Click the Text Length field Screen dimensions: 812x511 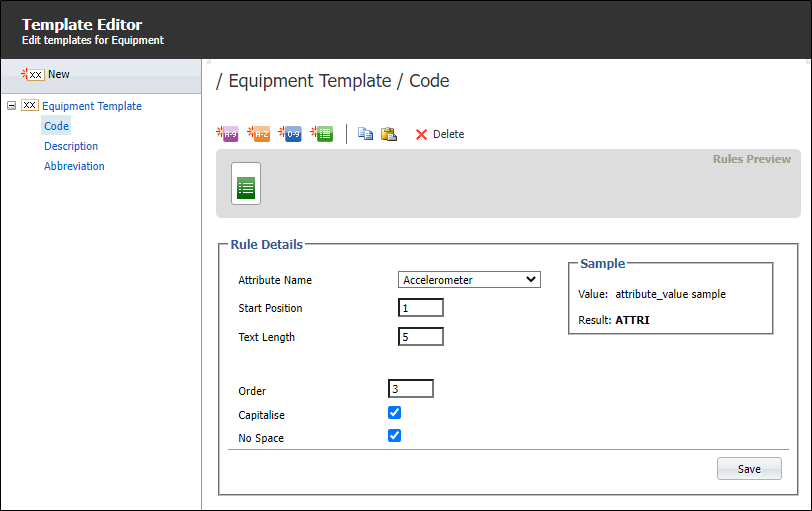(x=420, y=337)
